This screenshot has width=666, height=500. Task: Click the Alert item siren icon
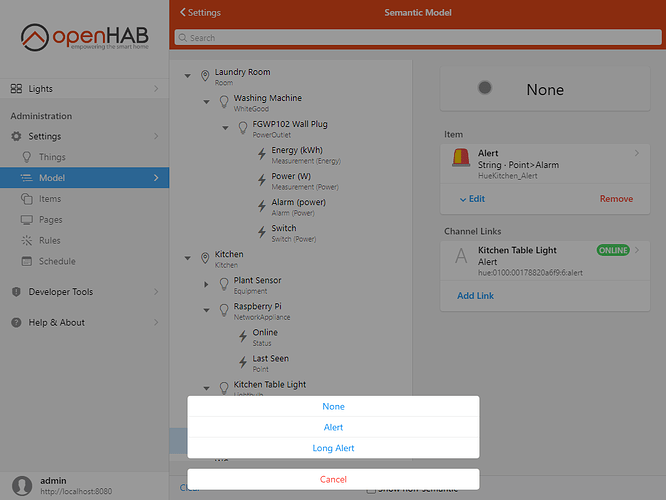[459, 159]
